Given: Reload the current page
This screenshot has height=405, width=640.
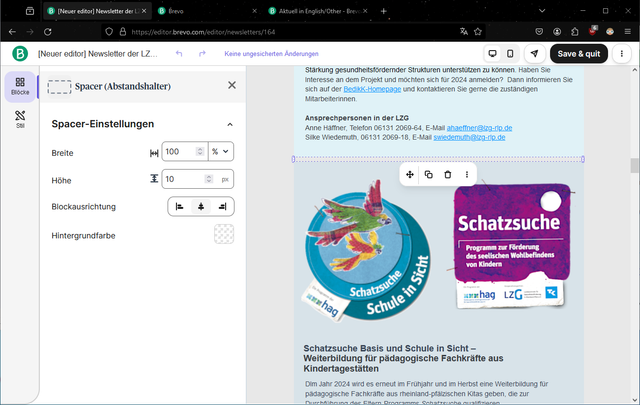Looking at the screenshot, I should [48, 32].
